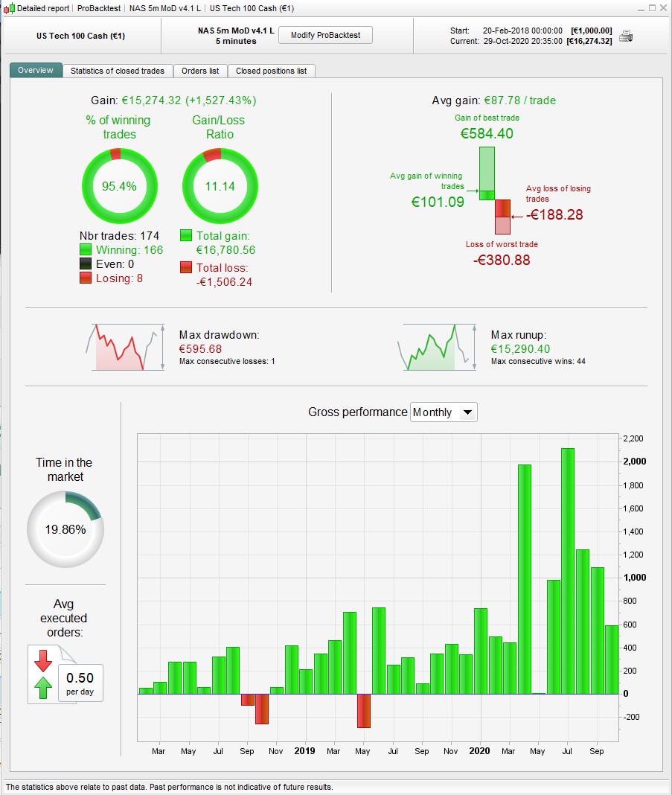Click the Time in the market gauge
This screenshot has width=672, height=795.
tap(65, 529)
